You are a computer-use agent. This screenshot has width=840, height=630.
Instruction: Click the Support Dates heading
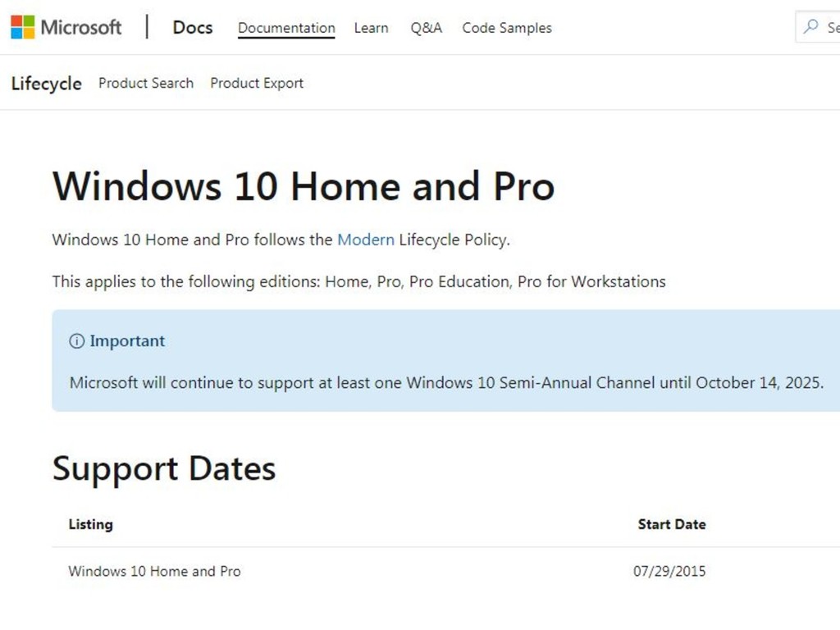(164, 468)
